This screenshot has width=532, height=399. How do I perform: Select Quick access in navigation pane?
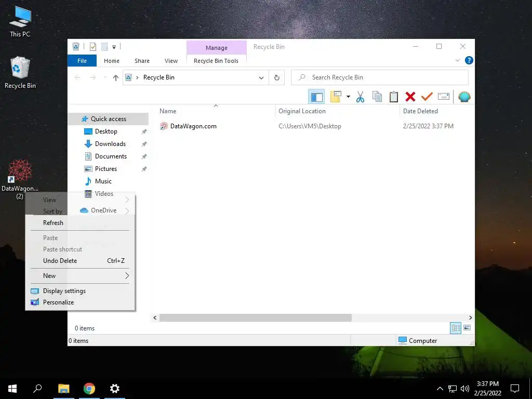click(108, 119)
